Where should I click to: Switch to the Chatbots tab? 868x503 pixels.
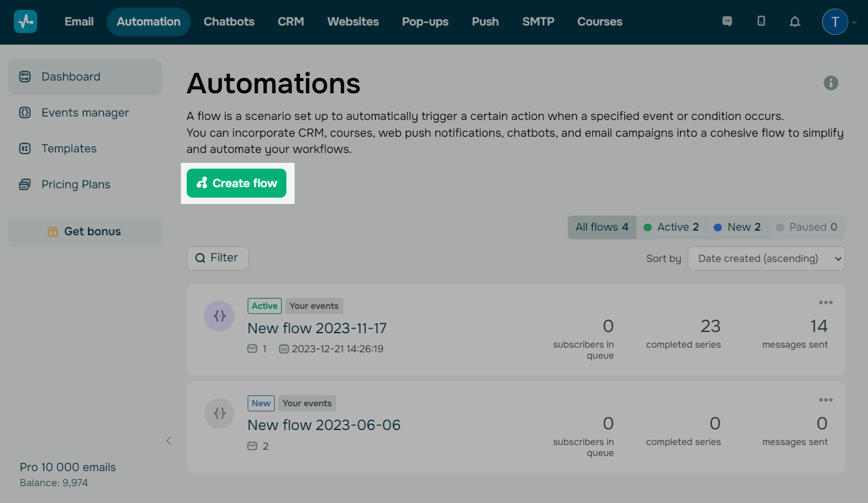tap(229, 22)
